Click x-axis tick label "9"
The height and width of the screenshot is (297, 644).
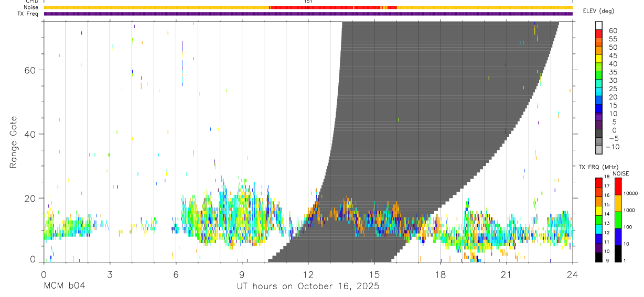[242, 273]
